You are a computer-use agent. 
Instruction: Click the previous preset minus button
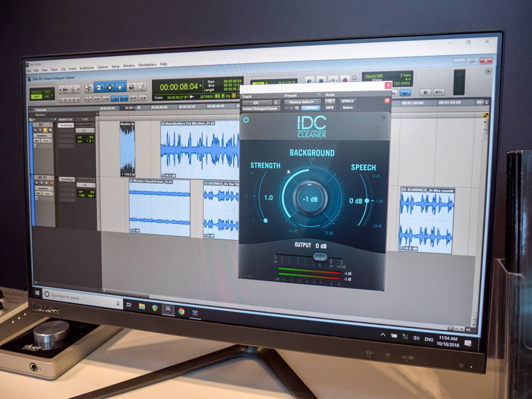pyautogui.click(x=286, y=108)
